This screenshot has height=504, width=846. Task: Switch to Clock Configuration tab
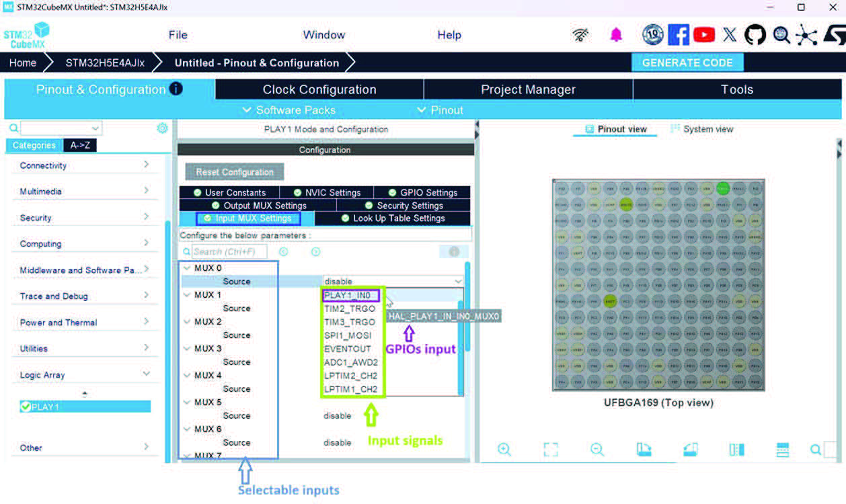click(x=319, y=89)
